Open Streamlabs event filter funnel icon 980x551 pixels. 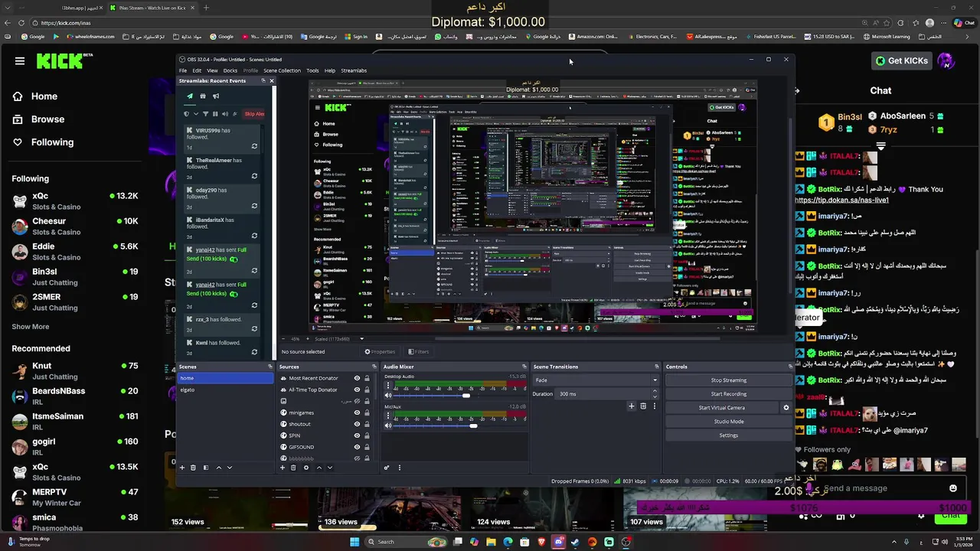tap(205, 114)
